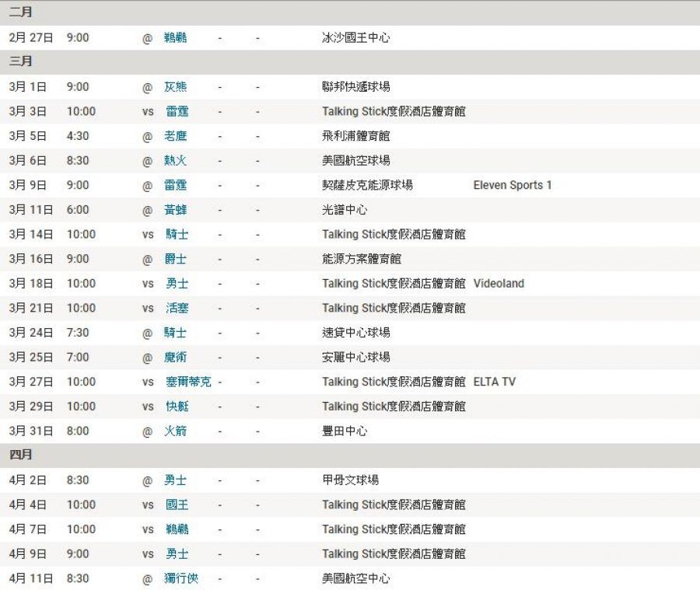700x590 pixels.
Task: Click the 聯邦快遞球場 venue
Action: point(355,87)
